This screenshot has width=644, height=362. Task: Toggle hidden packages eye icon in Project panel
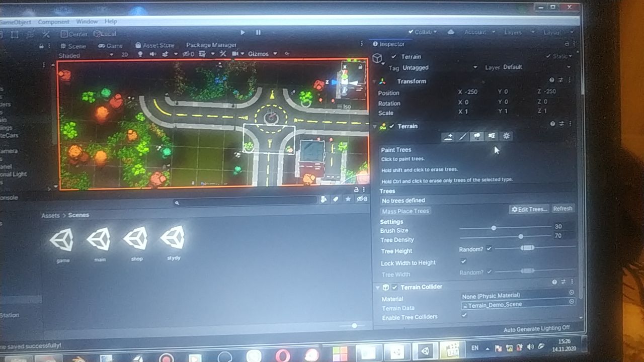(x=362, y=200)
